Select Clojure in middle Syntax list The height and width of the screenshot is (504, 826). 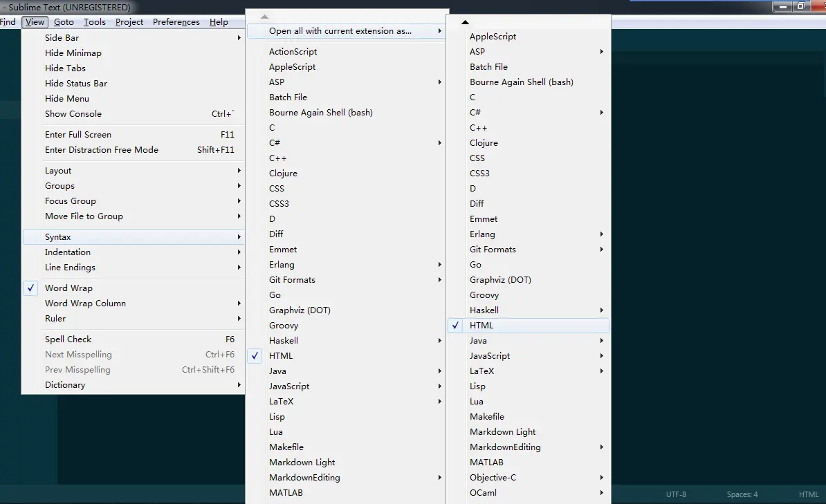[x=346, y=174]
